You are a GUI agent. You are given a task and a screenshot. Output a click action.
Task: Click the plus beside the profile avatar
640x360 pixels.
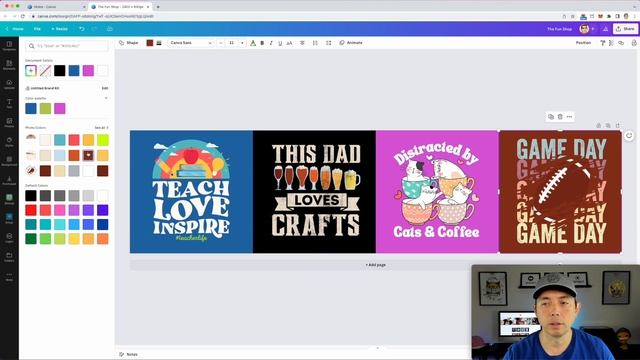593,29
